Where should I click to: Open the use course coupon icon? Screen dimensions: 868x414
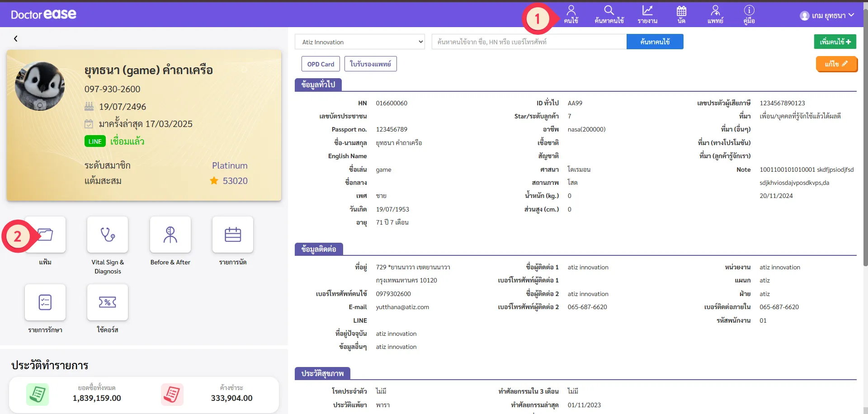pos(108,302)
